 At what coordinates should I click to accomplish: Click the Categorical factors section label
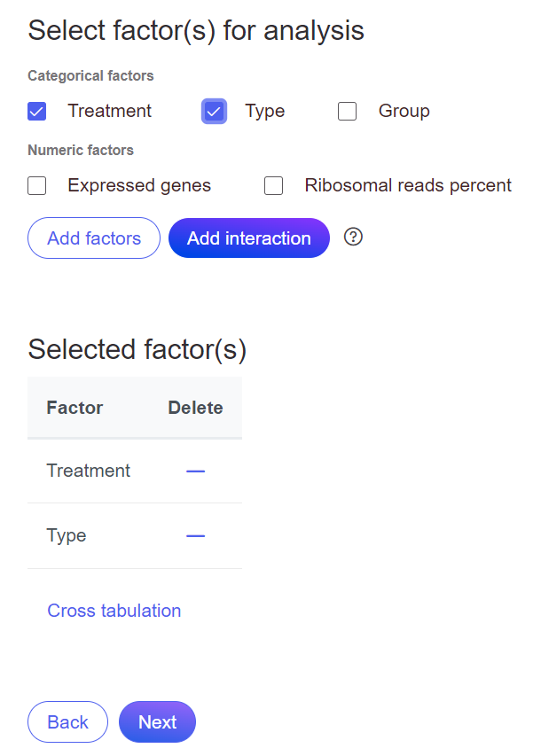[x=90, y=76]
